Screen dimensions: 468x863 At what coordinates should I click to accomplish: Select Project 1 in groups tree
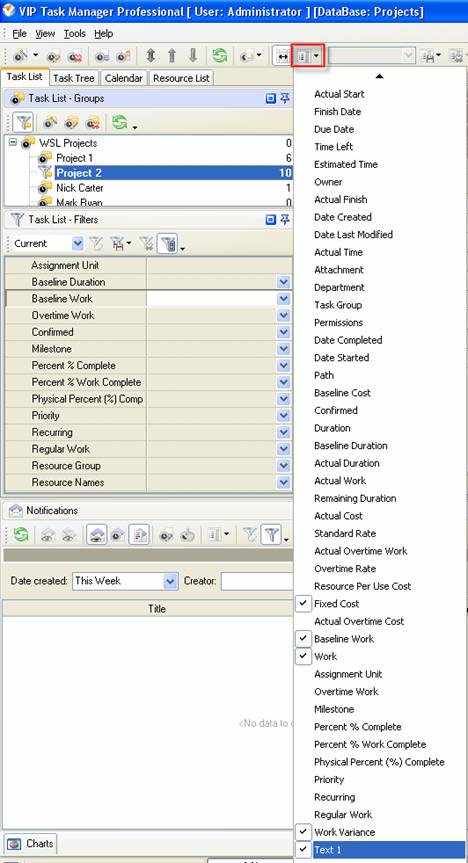point(74,158)
